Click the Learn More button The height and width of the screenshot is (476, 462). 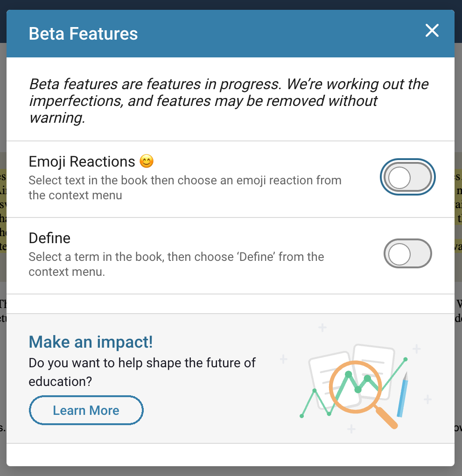86,410
